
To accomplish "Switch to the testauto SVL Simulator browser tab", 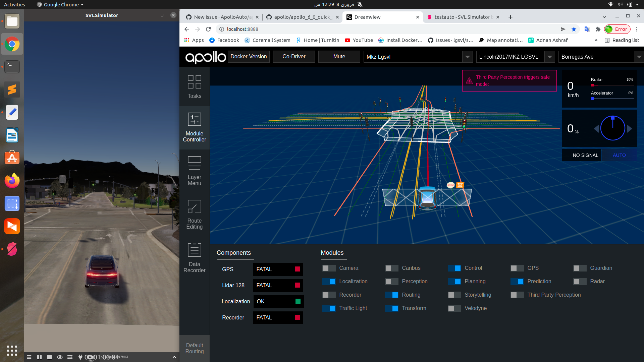I will [463, 17].
